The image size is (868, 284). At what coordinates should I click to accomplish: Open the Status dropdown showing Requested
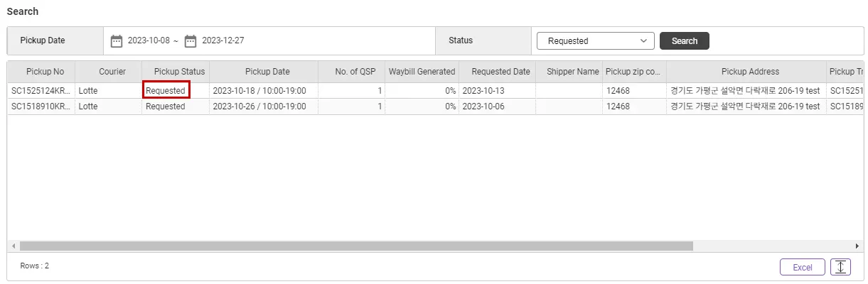point(595,41)
